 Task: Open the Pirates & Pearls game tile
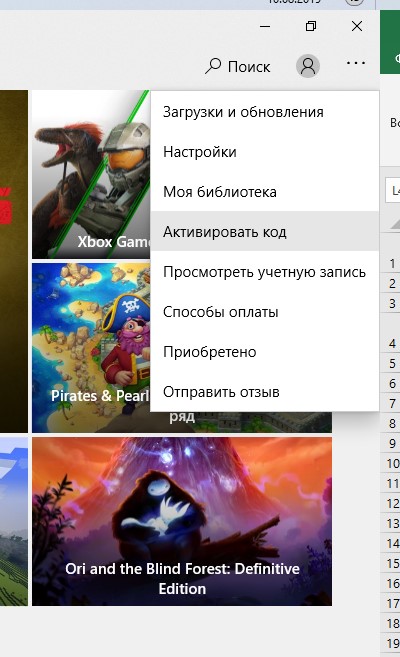[91, 348]
